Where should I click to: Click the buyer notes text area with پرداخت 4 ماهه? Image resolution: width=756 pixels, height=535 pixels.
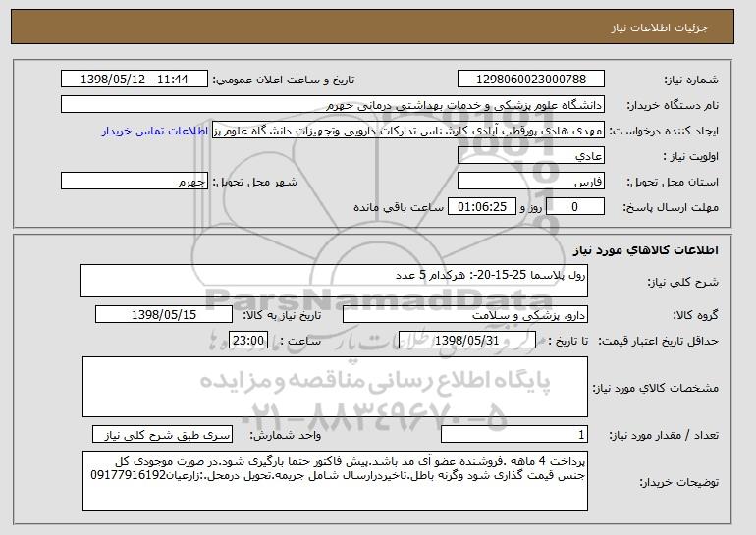point(335,481)
